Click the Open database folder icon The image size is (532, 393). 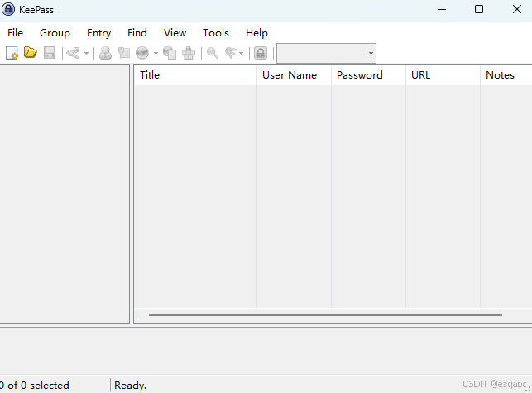click(x=31, y=53)
